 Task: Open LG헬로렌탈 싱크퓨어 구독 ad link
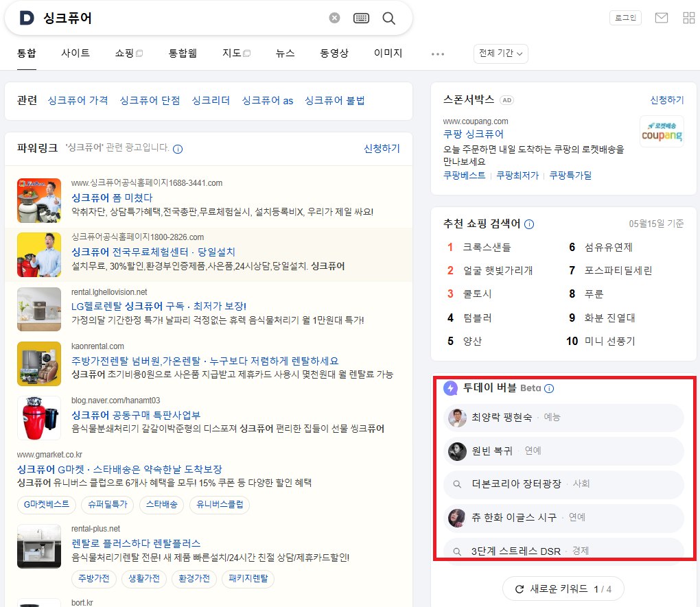[159, 306]
